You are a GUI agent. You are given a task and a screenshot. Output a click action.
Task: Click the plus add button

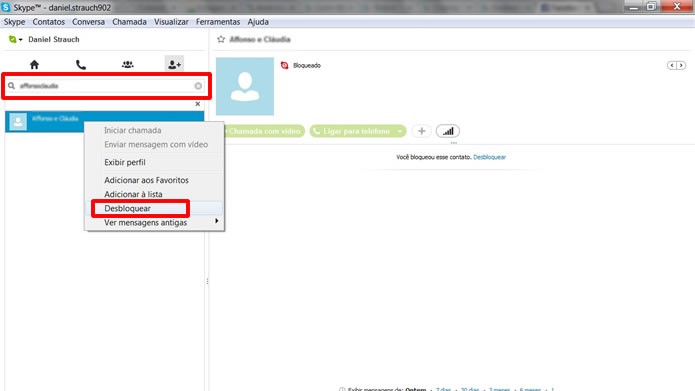pos(422,131)
